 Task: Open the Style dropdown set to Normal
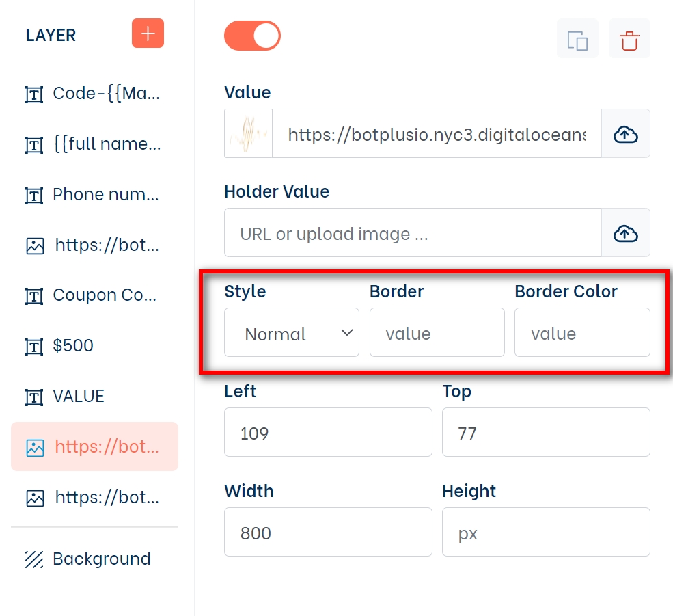[292, 333]
